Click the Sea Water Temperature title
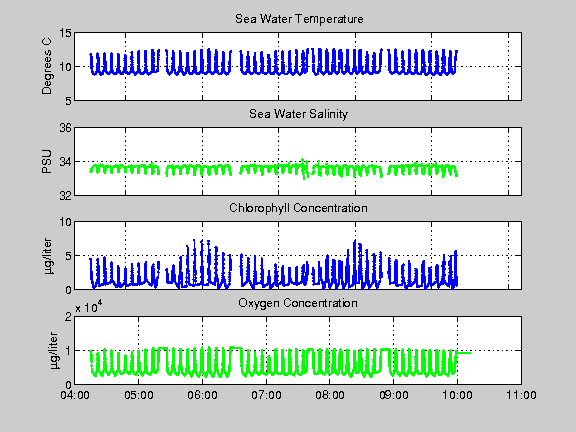 [299, 19]
